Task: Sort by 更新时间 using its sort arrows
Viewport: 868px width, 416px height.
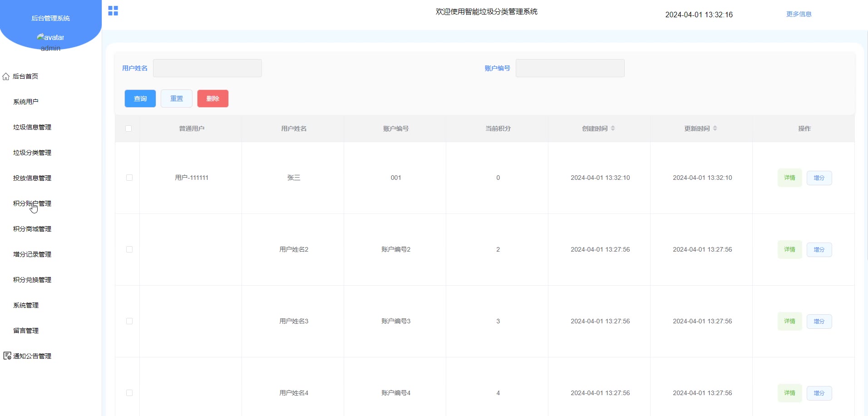Action: coord(715,129)
